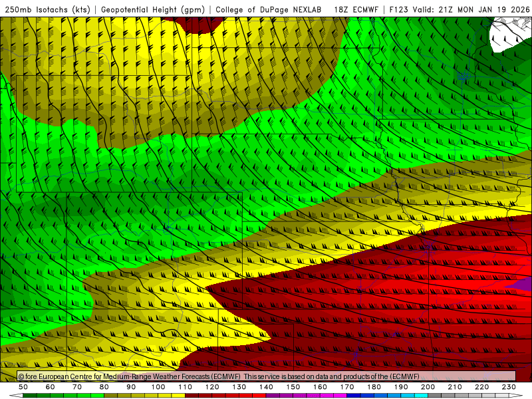Pick the bright red swatch just before 140
Viewport: 532px width, 399px height.
point(259,396)
